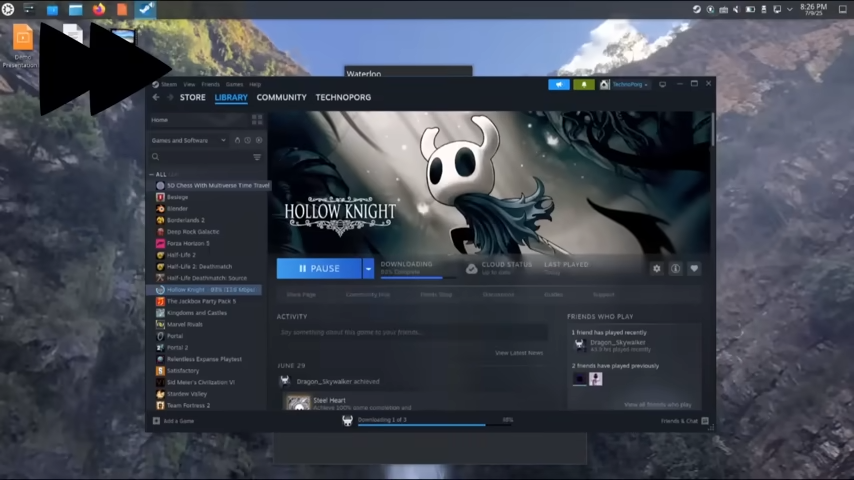
Task: Open the TECHNOPORG profile tab
Action: click(343, 98)
